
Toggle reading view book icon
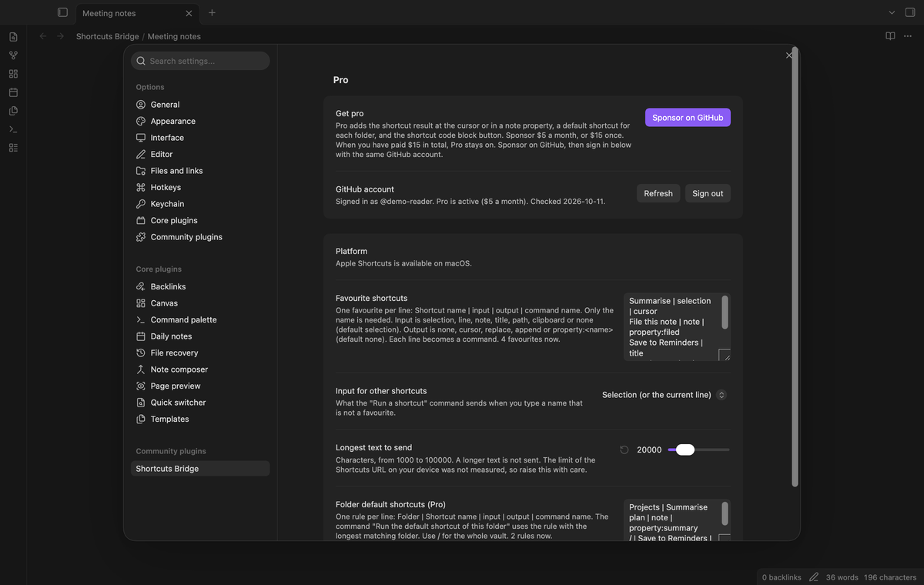coord(890,36)
